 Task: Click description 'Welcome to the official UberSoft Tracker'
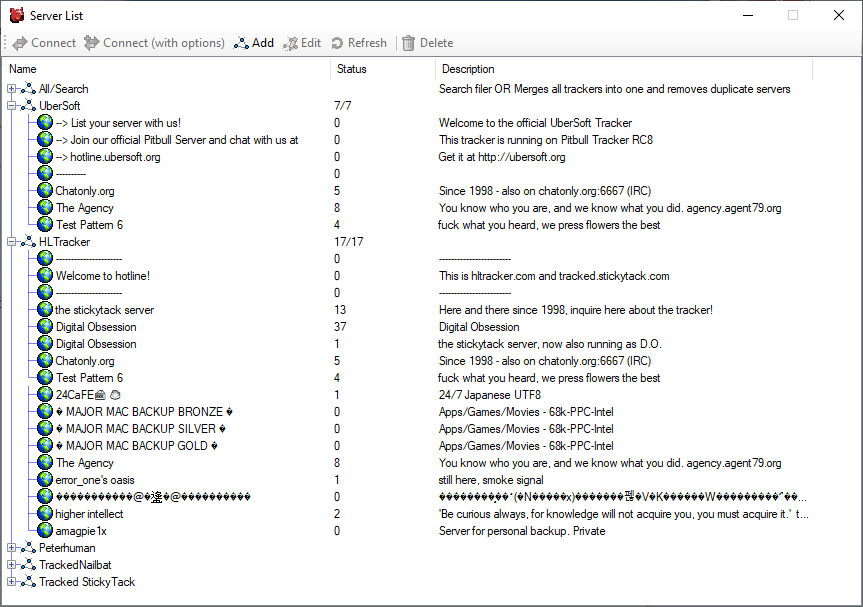536,122
